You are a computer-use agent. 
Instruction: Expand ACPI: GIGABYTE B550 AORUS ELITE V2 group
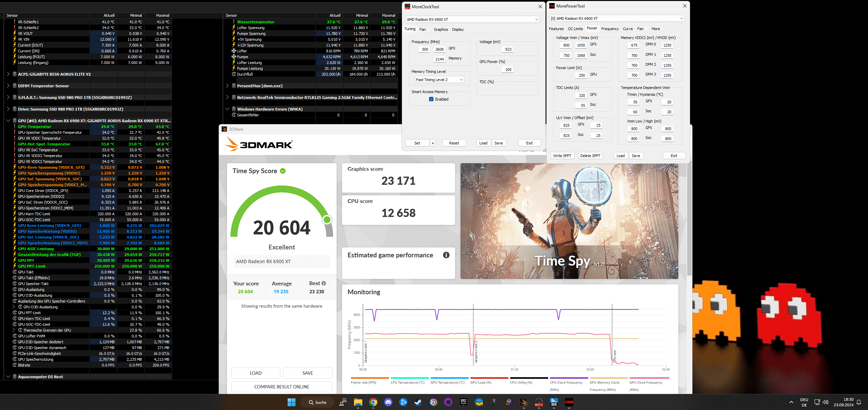(x=8, y=74)
